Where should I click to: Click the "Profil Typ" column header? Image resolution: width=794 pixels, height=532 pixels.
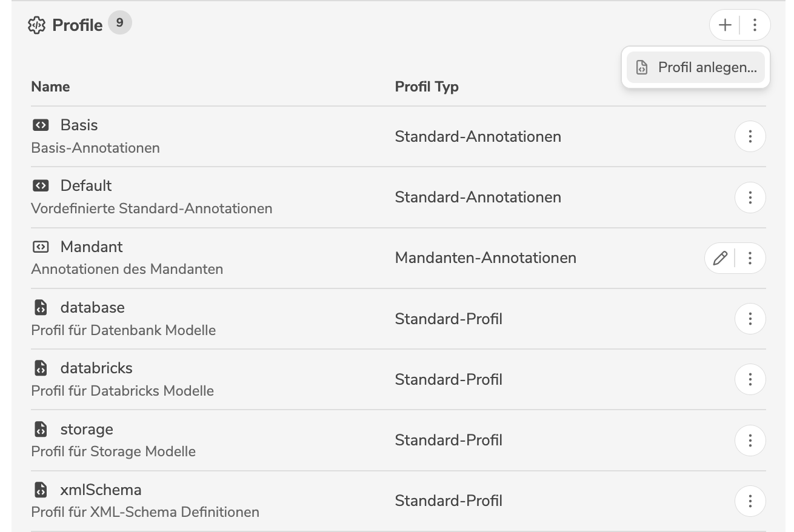(x=427, y=87)
